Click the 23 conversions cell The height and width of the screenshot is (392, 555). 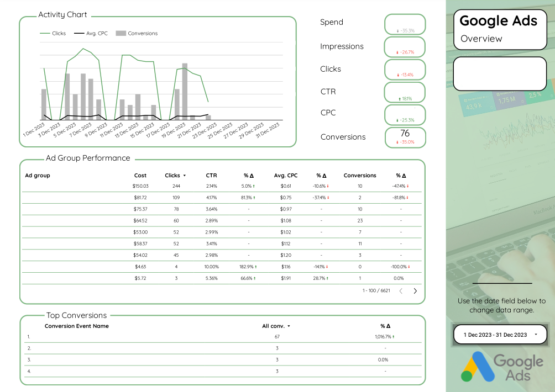(x=360, y=220)
